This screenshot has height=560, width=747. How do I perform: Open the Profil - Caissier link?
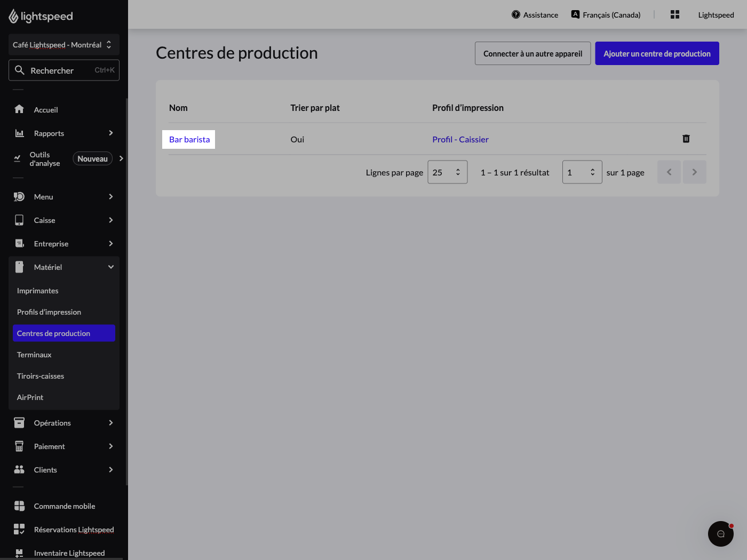(x=460, y=139)
